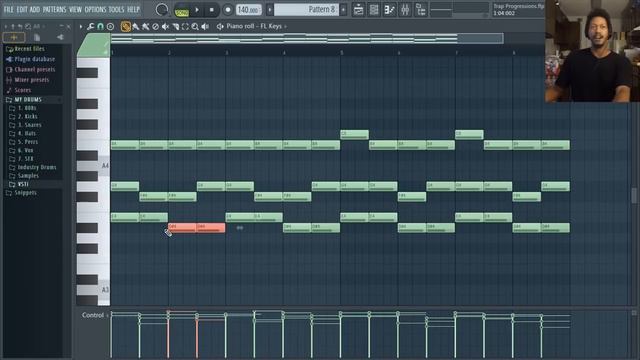Select the highlighted Draw pencil tool
Viewport: 640px width, 360px height.
pyautogui.click(x=126, y=27)
